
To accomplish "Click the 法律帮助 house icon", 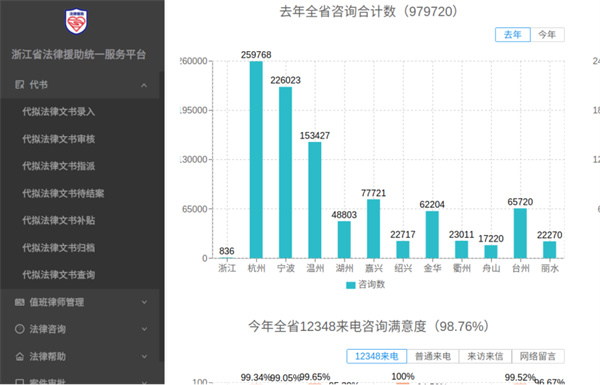I will click(20, 357).
